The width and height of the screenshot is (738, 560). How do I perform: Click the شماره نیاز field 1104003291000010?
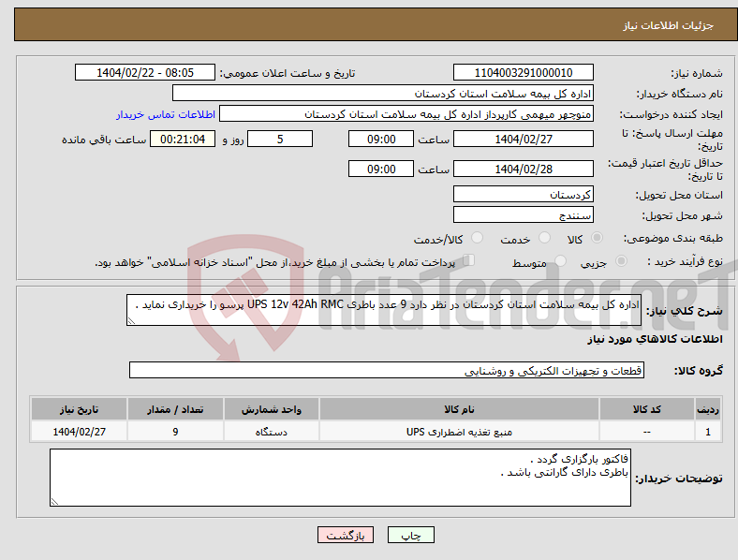coord(523,72)
